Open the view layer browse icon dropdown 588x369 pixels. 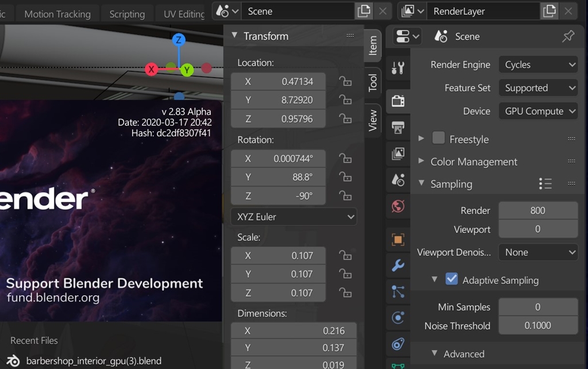[412, 11]
